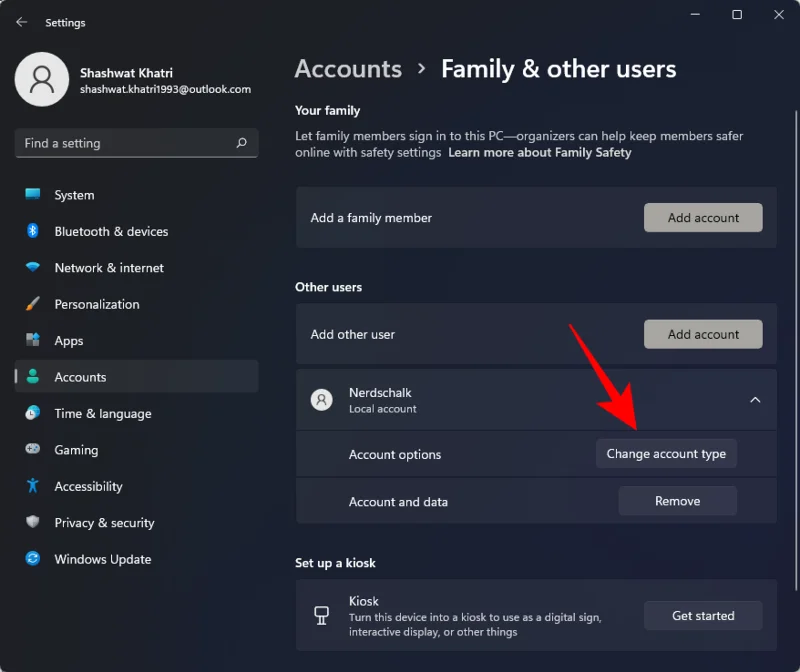
Task: Open Privacy & security settings
Action: click(105, 522)
